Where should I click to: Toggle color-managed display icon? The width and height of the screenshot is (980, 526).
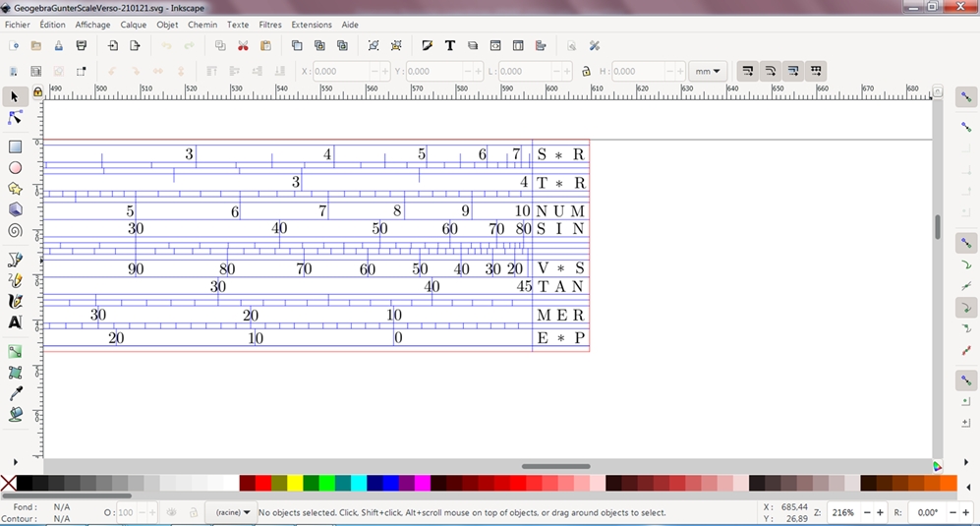[x=938, y=466]
